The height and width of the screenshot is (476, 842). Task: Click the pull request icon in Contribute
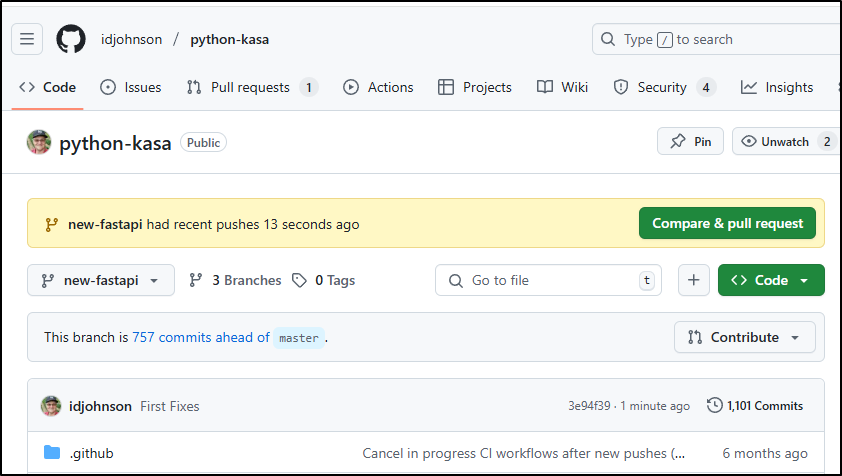tap(695, 337)
